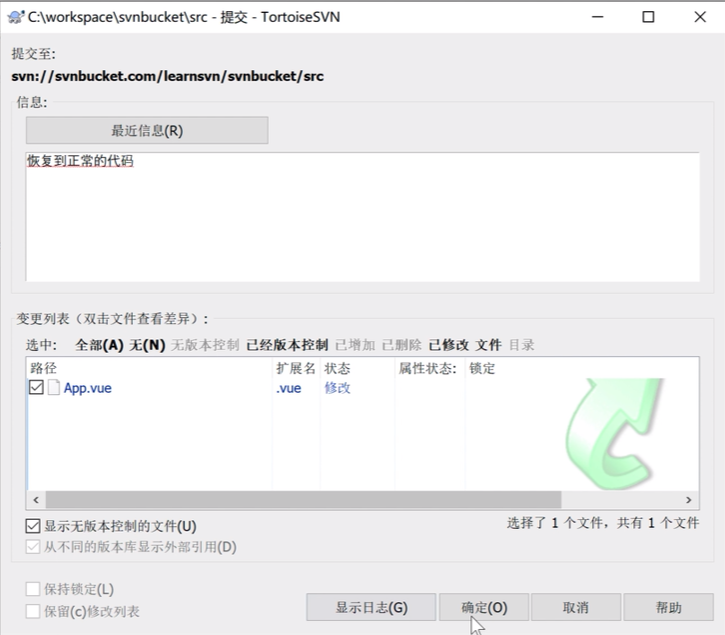The width and height of the screenshot is (725, 635).
Task: Click the horizontal scrollbar thumb of file list
Action: coord(303,500)
